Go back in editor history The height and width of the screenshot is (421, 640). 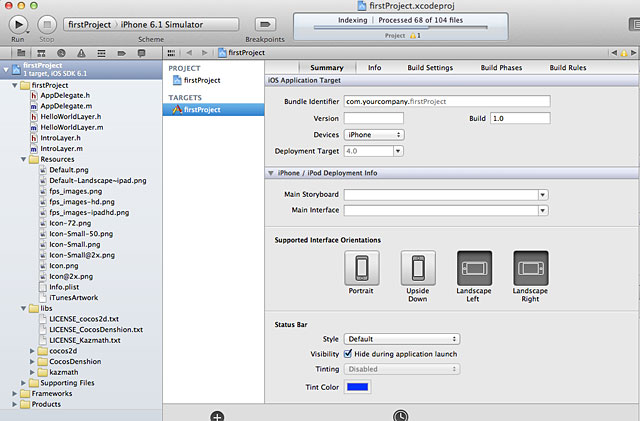tap(189, 53)
